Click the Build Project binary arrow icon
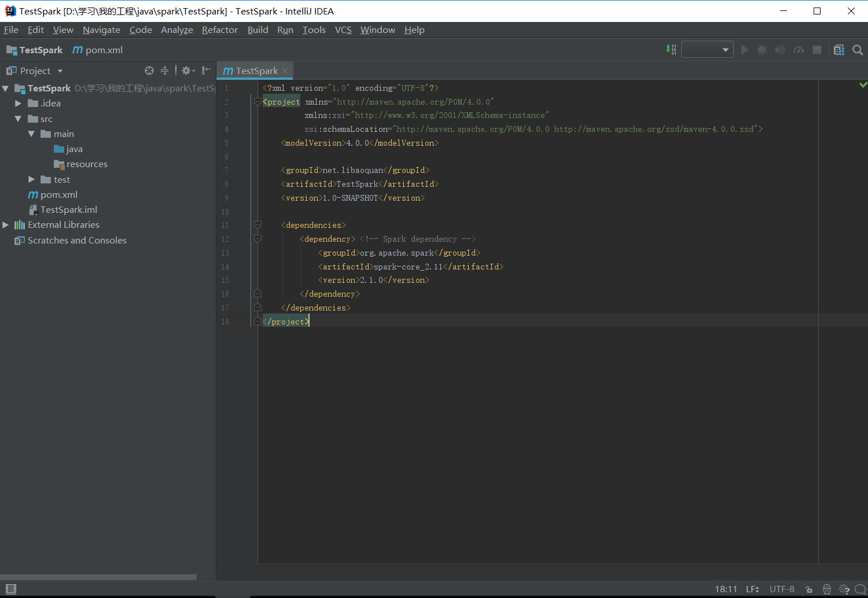 (x=671, y=50)
